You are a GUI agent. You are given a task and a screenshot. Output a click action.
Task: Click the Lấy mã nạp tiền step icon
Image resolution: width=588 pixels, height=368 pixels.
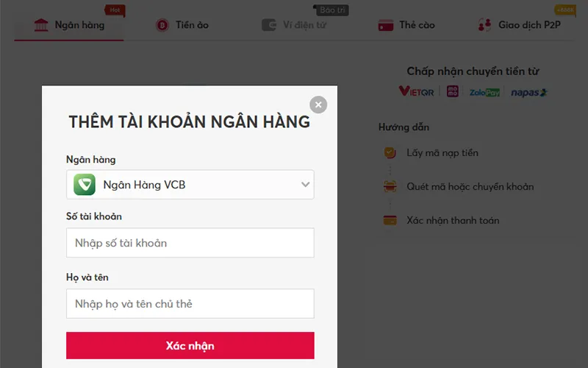390,152
